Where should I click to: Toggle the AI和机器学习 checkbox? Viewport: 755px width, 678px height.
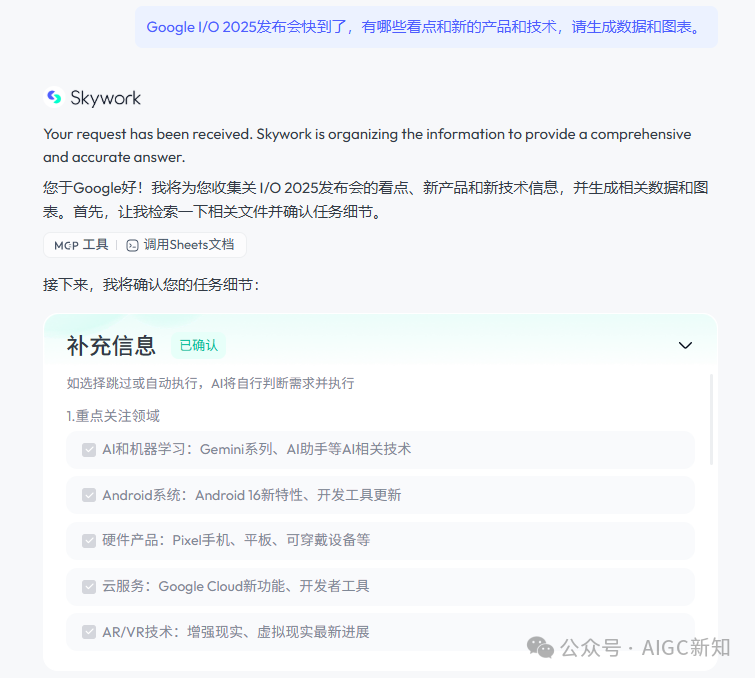pos(89,450)
